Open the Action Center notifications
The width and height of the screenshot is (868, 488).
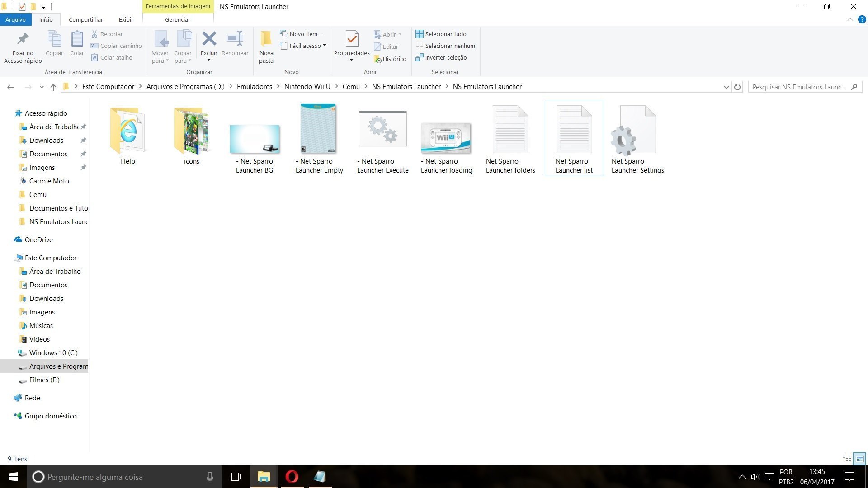849,477
